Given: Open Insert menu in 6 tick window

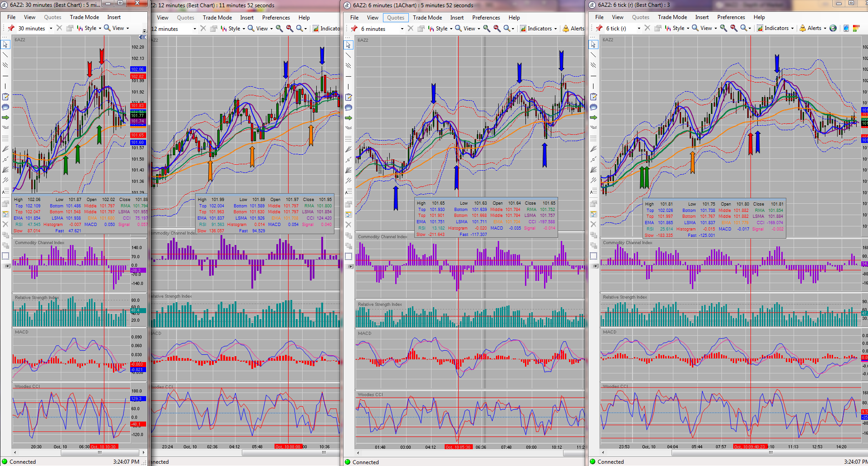Looking at the screenshot, I should pyautogui.click(x=702, y=17).
